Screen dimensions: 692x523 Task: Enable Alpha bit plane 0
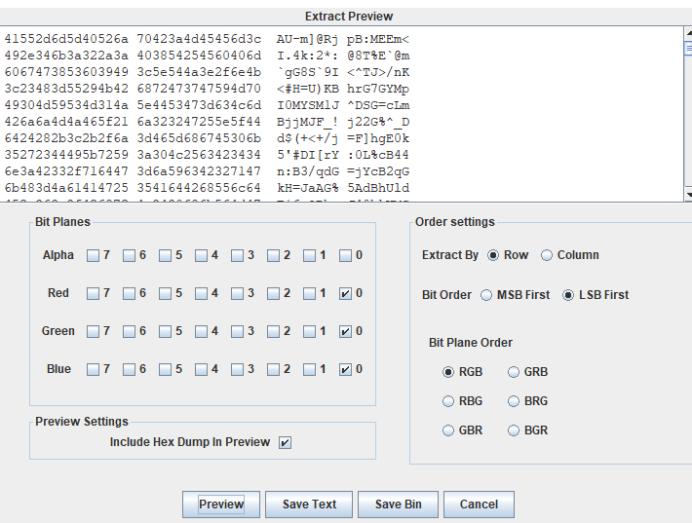tap(345, 256)
